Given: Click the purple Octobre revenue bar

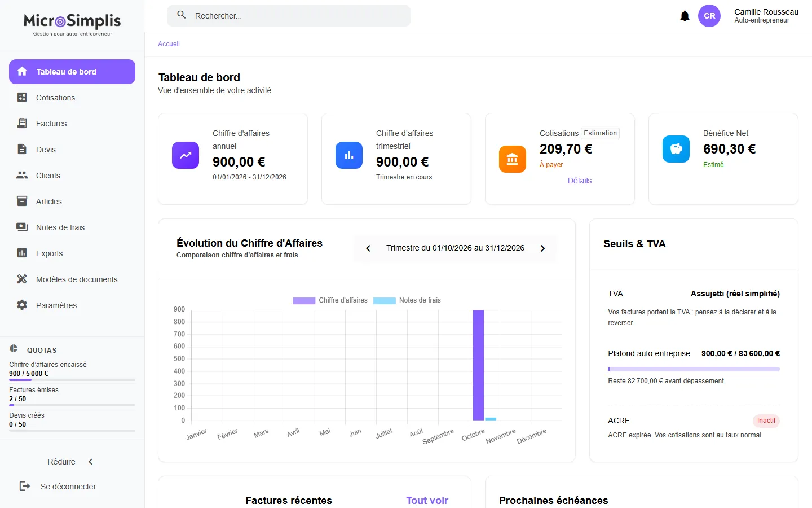Looking at the screenshot, I should (x=478, y=365).
